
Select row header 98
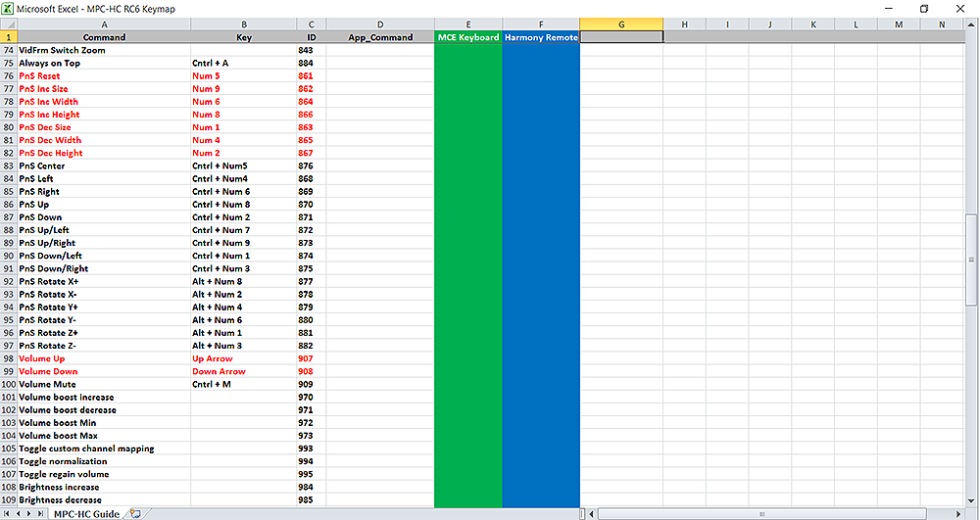(x=8, y=358)
